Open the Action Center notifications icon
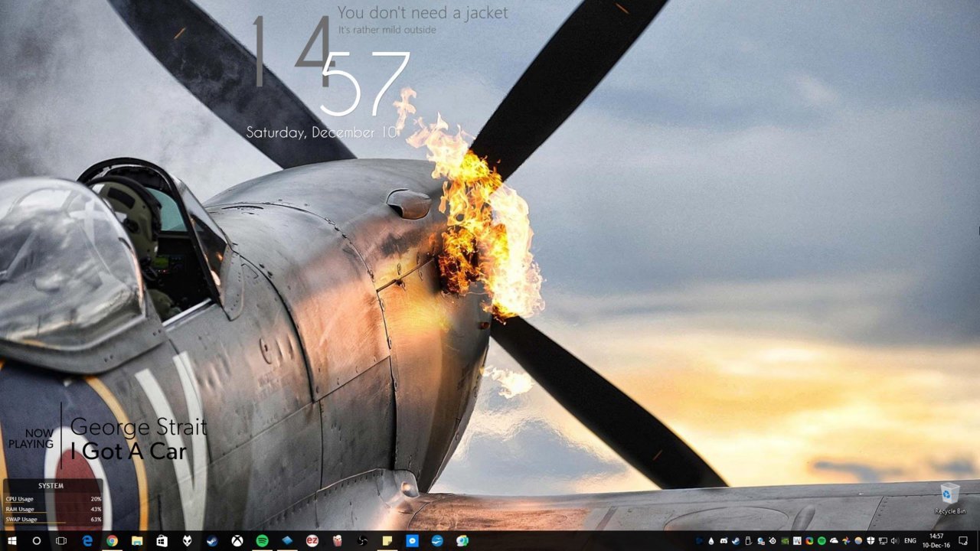 pos(963,541)
